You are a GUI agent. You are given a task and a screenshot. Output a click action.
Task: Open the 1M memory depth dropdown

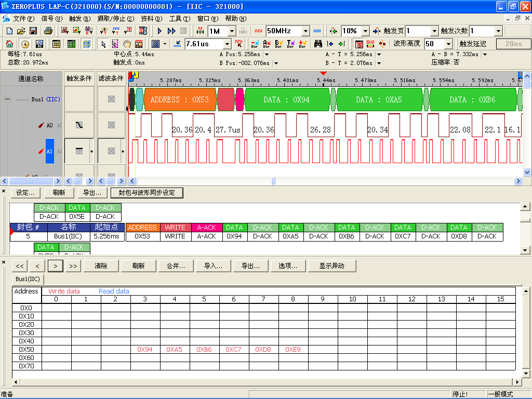pyautogui.click(x=232, y=31)
